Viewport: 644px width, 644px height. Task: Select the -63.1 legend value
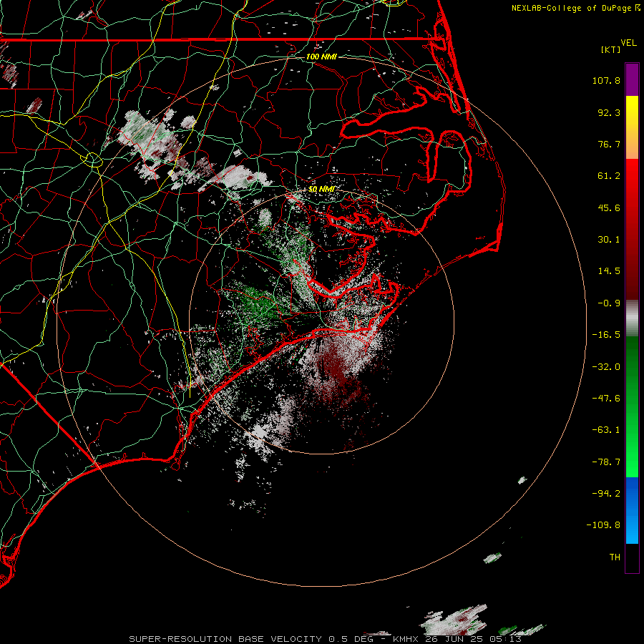point(606,430)
